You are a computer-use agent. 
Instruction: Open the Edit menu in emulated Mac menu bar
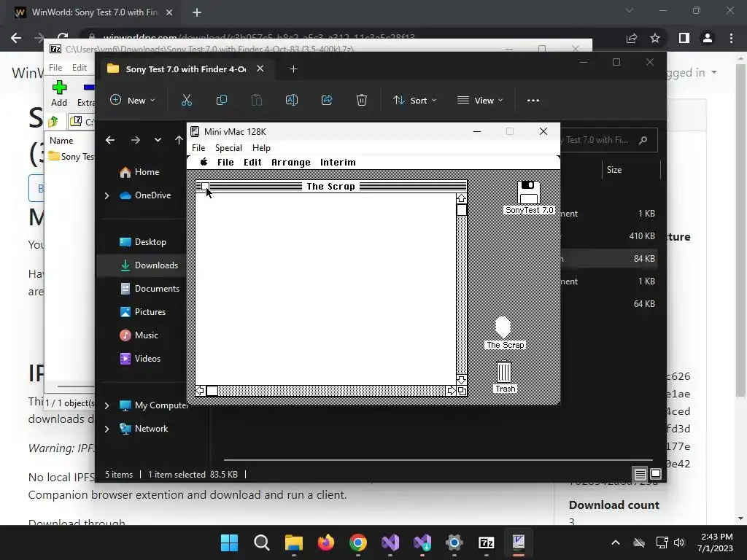click(x=252, y=163)
